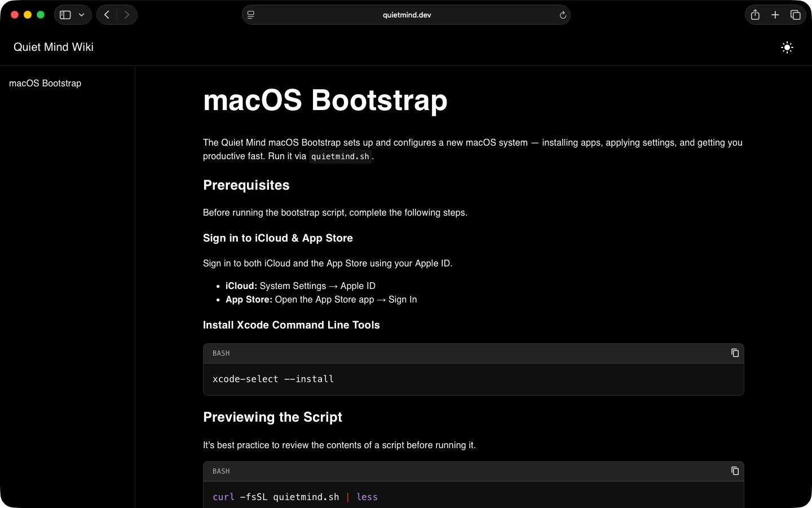Image resolution: width=812 pixels, height=508 pixels.
Task: Show the tab overview
Action: pyautogui.click(x=796, y=15)
